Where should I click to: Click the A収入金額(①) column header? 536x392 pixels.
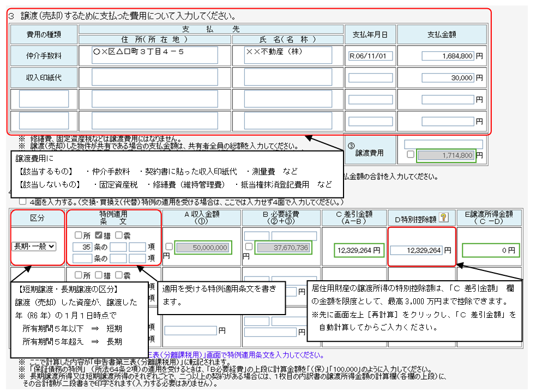coord(202,218)
